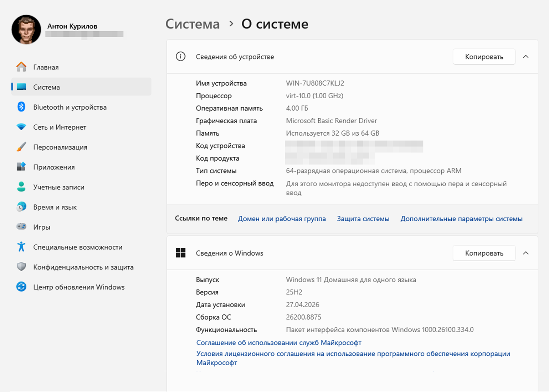Click the paintbrush icon for Персонализация
The height and width of the screenshot is (392, 549).
[x=21, y=147]
